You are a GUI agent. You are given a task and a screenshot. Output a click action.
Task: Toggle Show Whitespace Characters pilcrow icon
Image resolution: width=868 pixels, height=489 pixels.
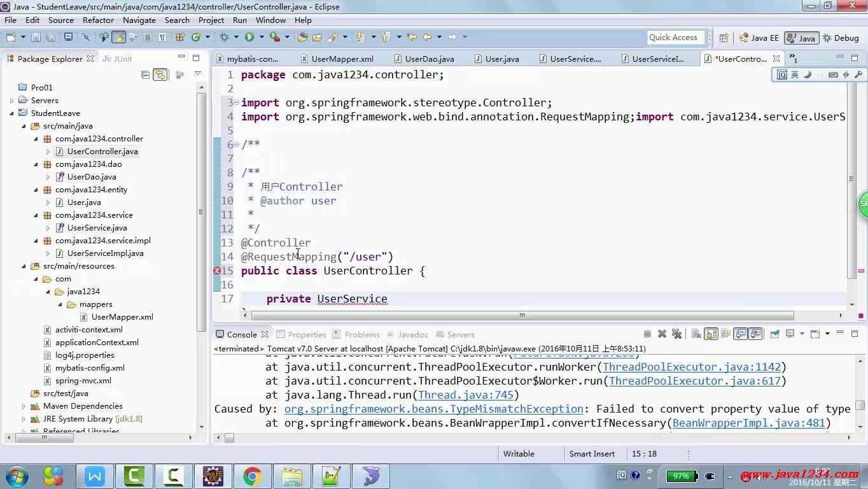click(x=162, y=37)
